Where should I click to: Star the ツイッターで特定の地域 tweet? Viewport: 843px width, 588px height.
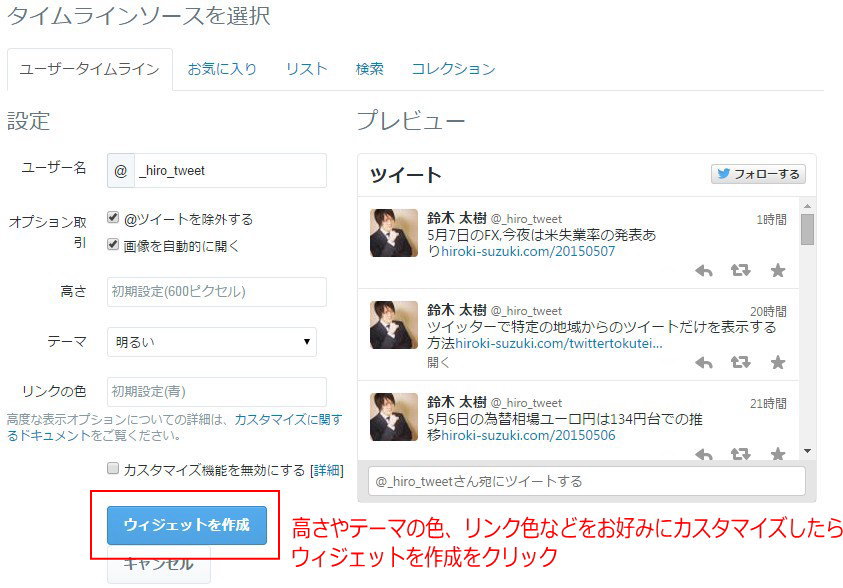(777, 362)
